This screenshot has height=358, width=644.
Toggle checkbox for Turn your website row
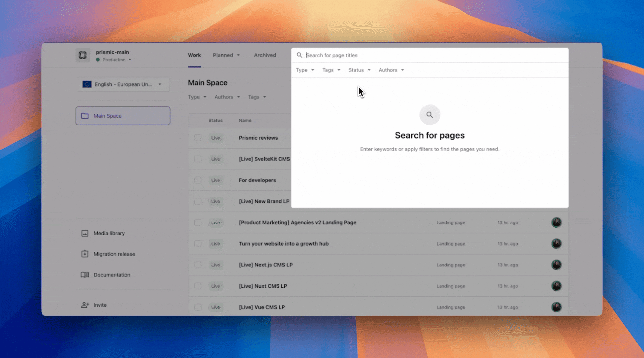[197, 243]
